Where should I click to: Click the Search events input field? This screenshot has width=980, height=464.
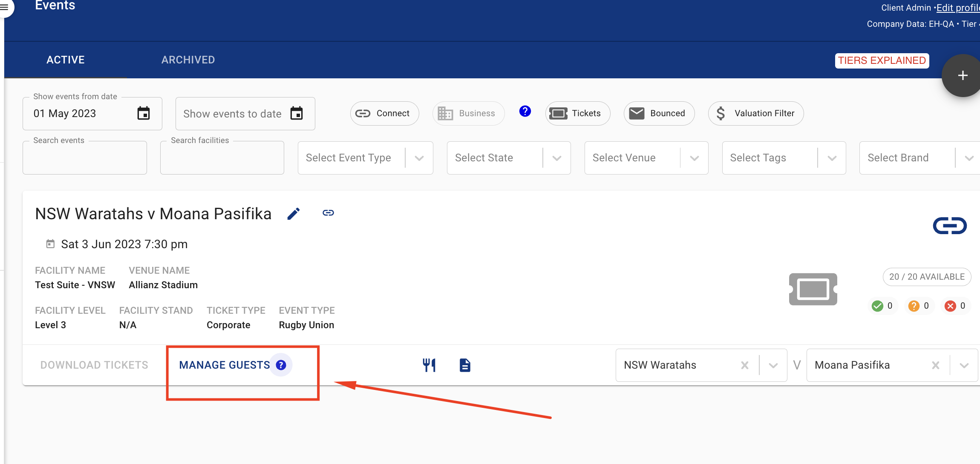(x=85, y=158)
